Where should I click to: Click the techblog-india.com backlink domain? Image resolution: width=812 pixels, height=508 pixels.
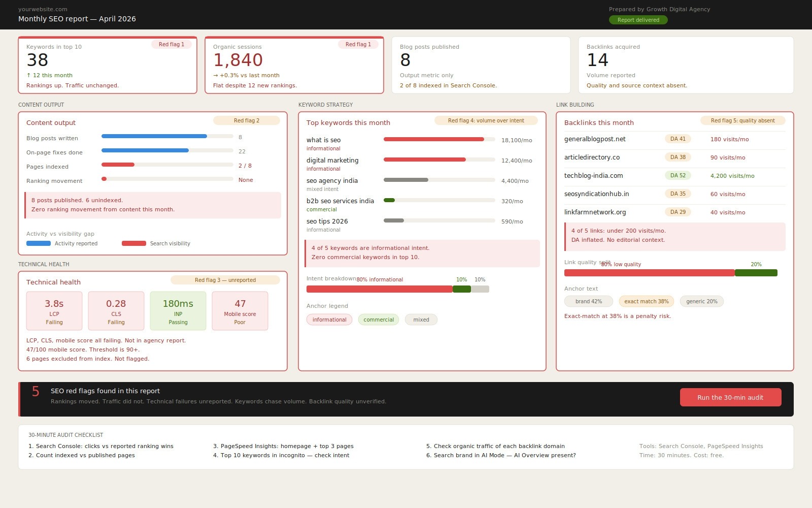click(x=594, y=176)
